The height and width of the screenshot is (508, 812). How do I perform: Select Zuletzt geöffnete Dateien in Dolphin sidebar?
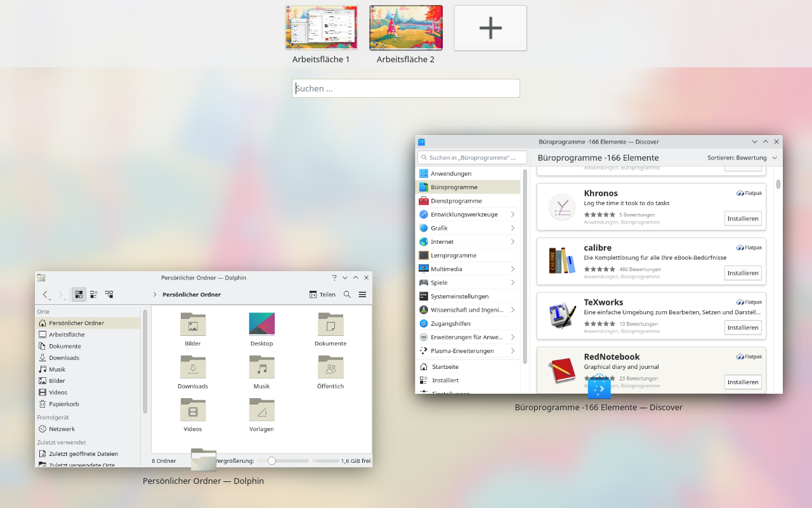click(x=88, y=454)
